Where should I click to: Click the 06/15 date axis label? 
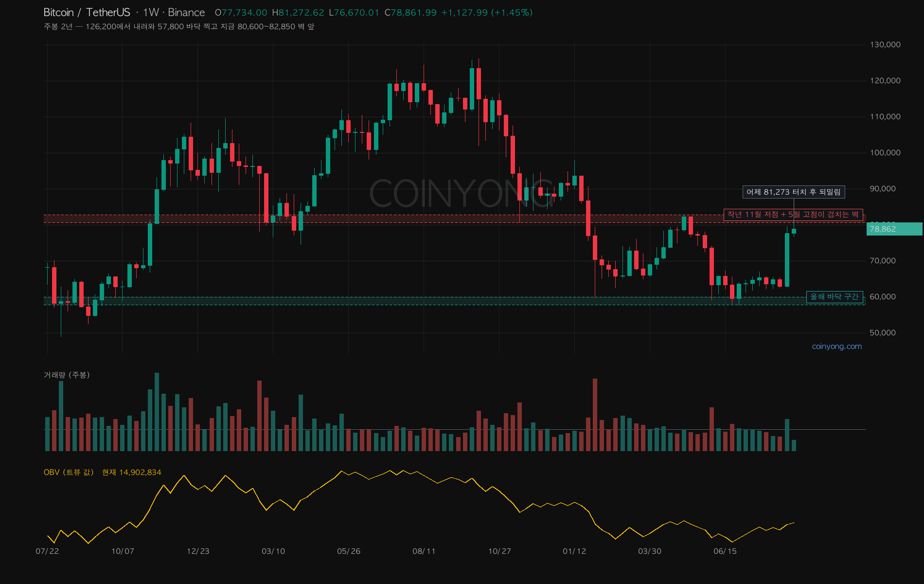725,551
